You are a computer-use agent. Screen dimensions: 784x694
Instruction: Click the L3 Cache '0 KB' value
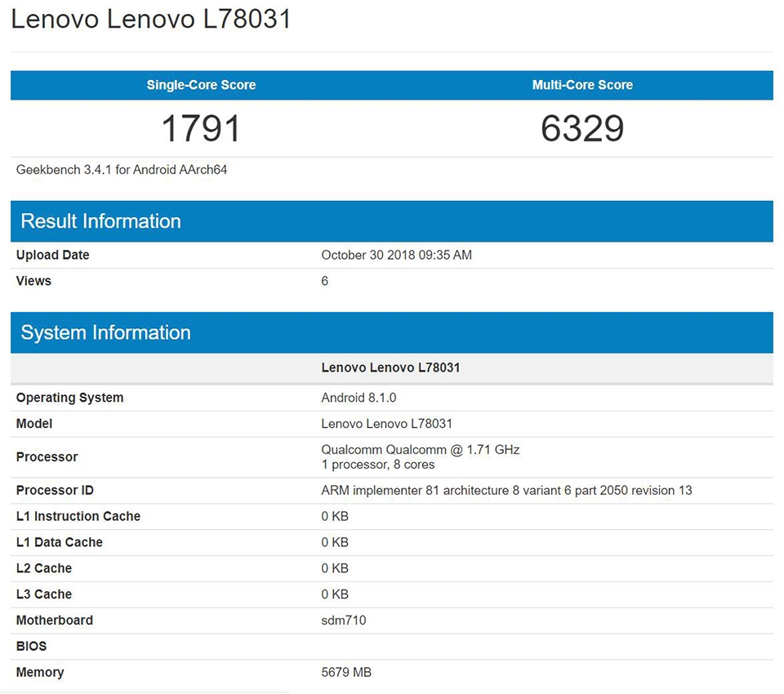coord(335,594)
